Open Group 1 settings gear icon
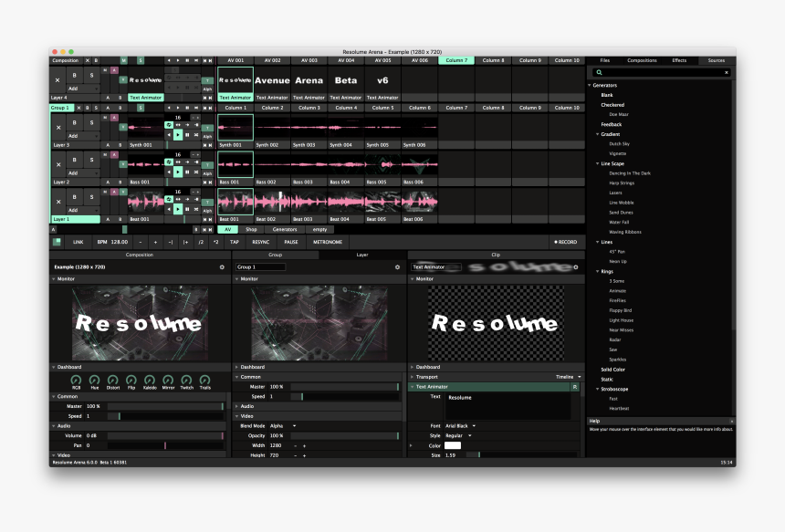 [x=397, y=267]
